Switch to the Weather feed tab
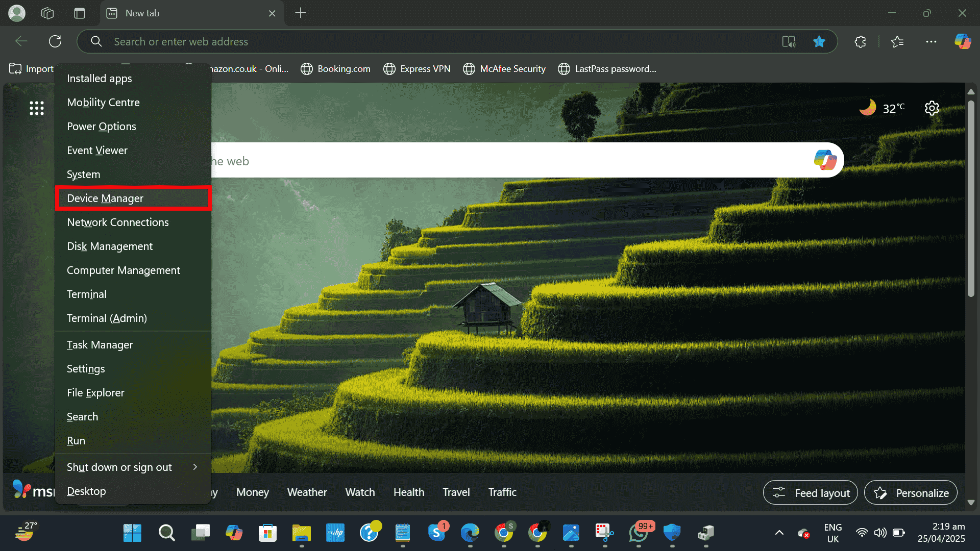Image resolution: width=980 pixels, height=551 pixels. (307, 492)
